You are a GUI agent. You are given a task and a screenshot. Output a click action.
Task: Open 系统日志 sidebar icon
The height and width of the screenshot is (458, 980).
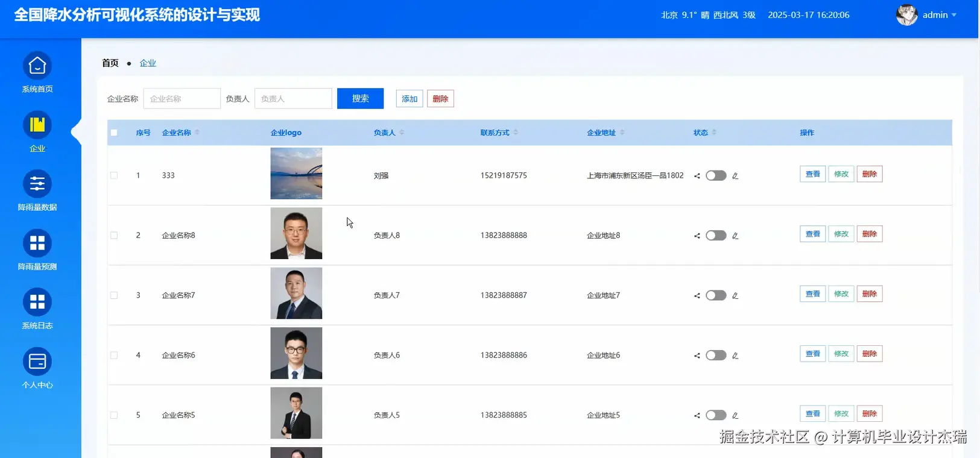[37, 302]
